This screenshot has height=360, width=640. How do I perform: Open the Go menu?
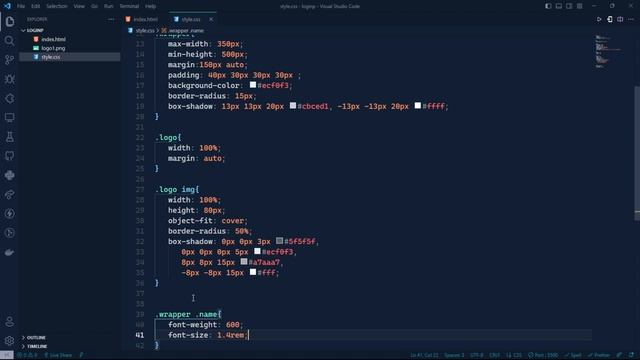94,6
